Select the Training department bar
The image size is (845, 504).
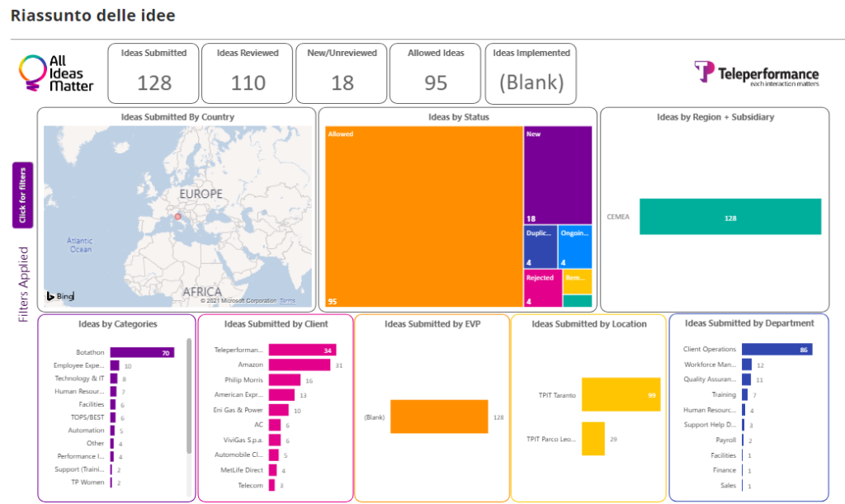745,394
